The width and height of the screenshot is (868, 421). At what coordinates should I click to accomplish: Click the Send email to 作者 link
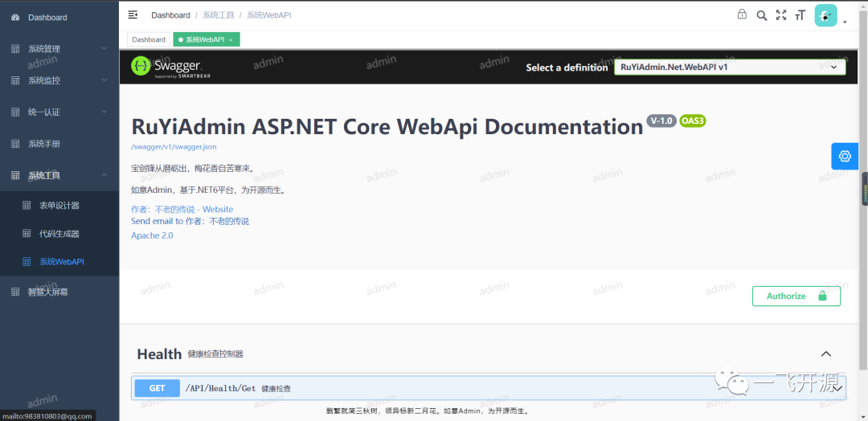(x=190, y=221)
